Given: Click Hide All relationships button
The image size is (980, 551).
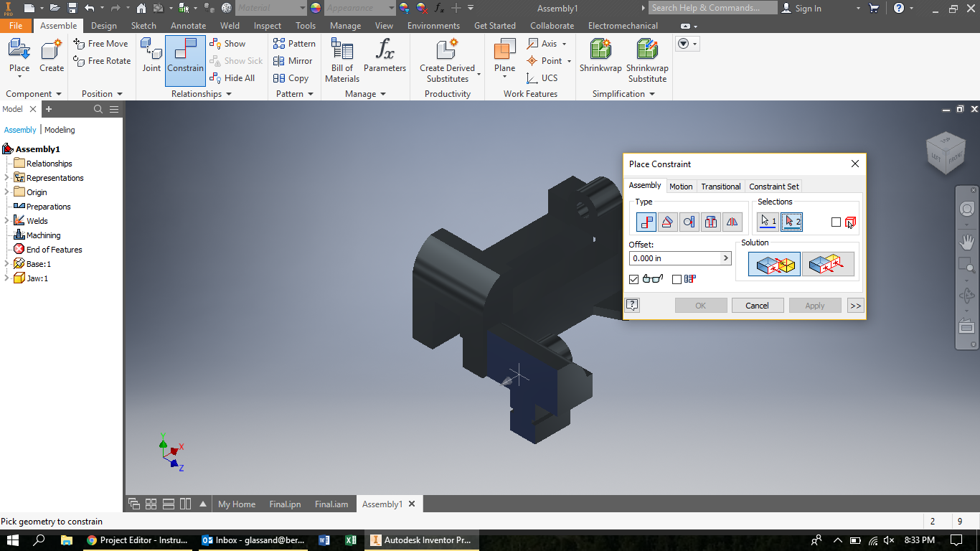Looking at the screenshot, I should coord(232,78).
